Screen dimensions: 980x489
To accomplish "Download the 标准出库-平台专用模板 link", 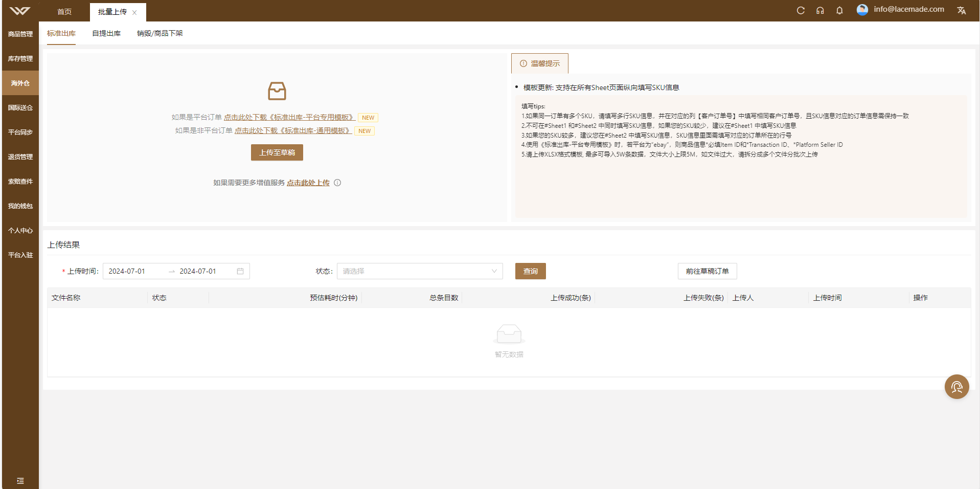I will (289, 117).
